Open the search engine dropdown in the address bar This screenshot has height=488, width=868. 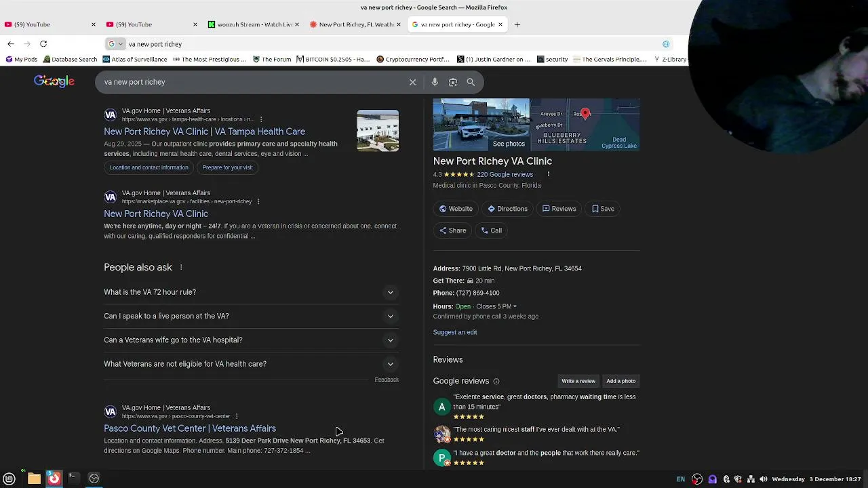[x=116, y=44]
